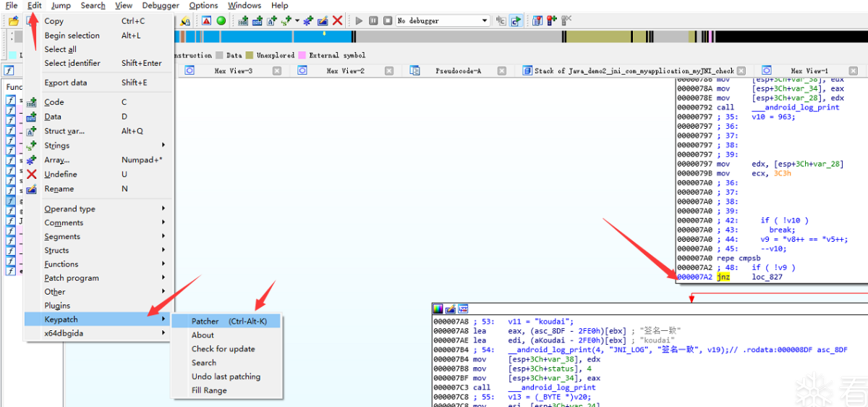
Task: Close the Hex View-2 tab
Action: tap(389, 70)
